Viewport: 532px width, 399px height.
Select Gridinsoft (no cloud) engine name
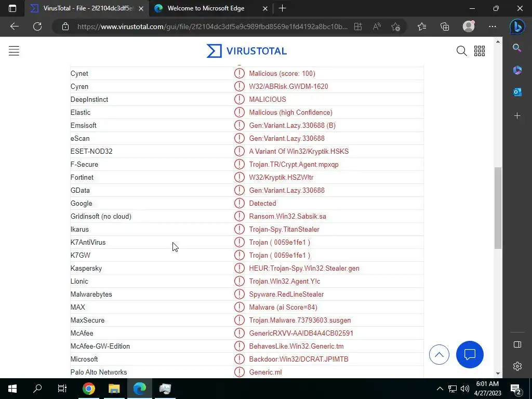[x=101, y=216]
